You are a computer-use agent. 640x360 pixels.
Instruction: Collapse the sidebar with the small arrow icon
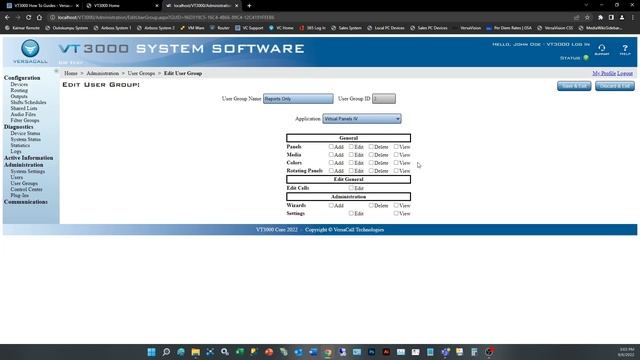(x=56, y=71)
